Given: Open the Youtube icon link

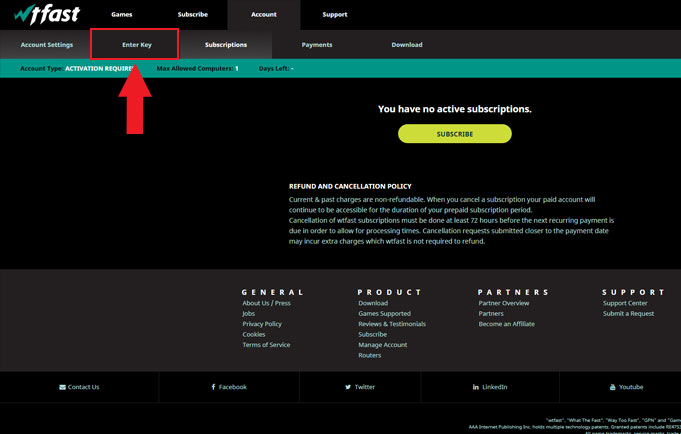Looking at the screenshot, I should [613, 387].
